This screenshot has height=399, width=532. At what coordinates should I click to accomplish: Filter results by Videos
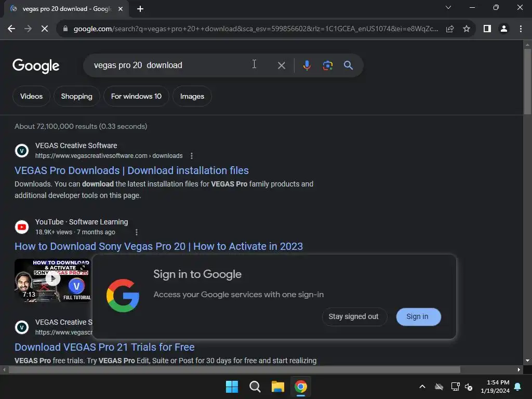31,96
